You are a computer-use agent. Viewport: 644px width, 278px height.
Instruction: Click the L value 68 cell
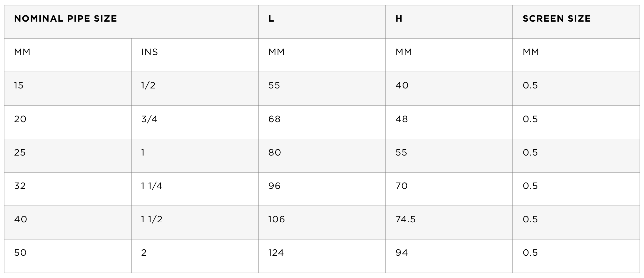pos(322,122)
